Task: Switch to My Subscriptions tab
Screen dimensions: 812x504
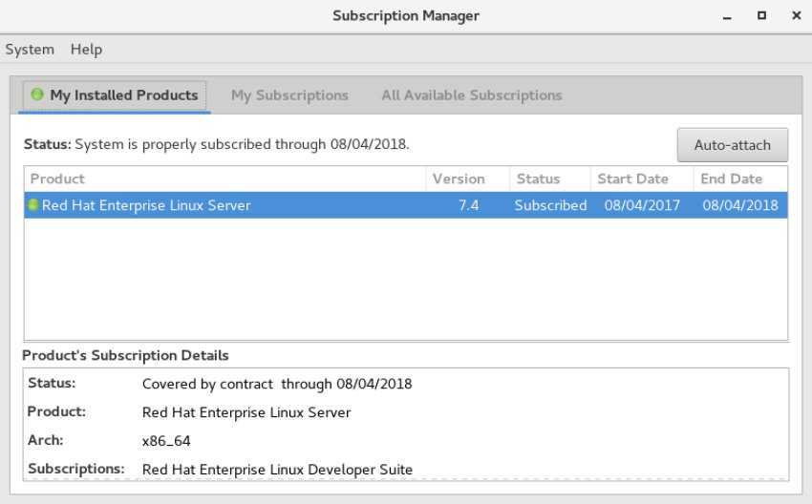Action: (x=289, y=95)
